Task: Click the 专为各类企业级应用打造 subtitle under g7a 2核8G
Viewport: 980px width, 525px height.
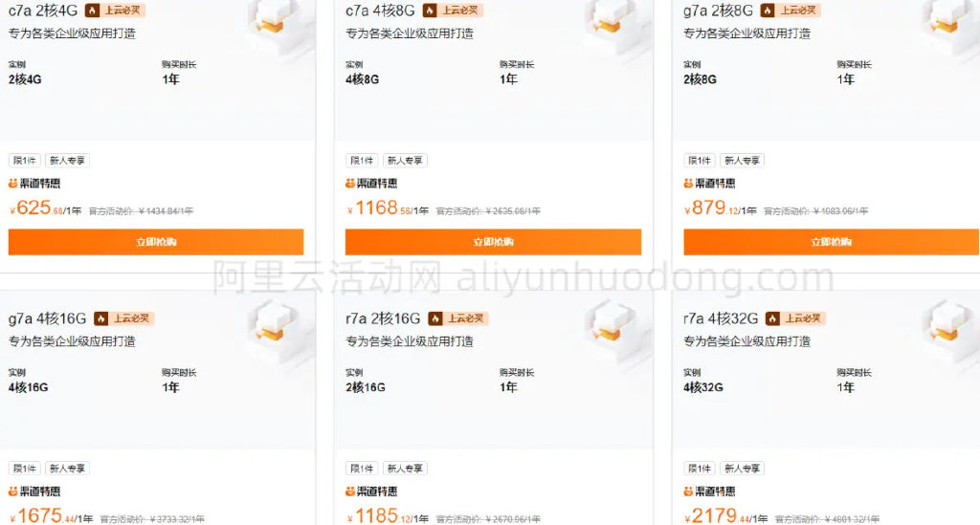Action: [746, 33]
